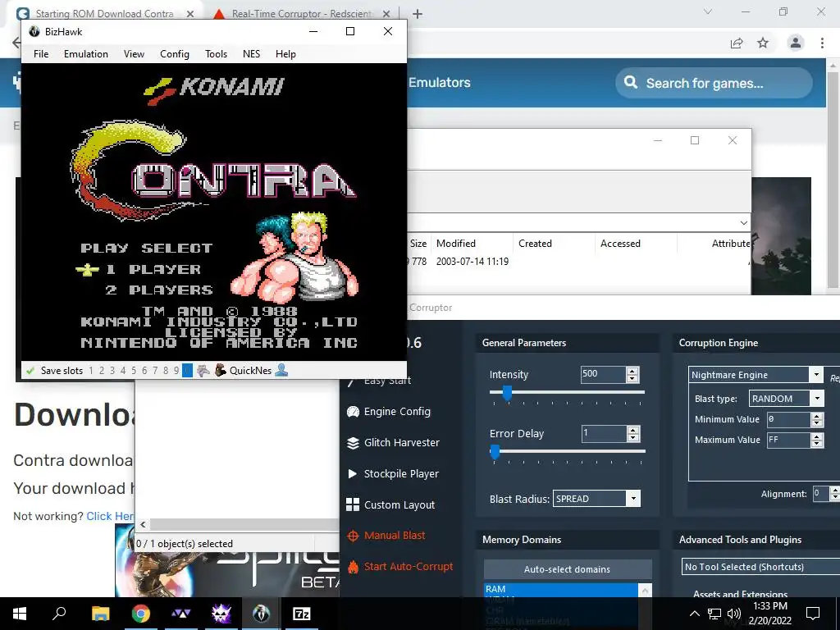This screenshot has height=630, width=840.
Task: Open the Help menu in BizHawk
Action: 285,54
